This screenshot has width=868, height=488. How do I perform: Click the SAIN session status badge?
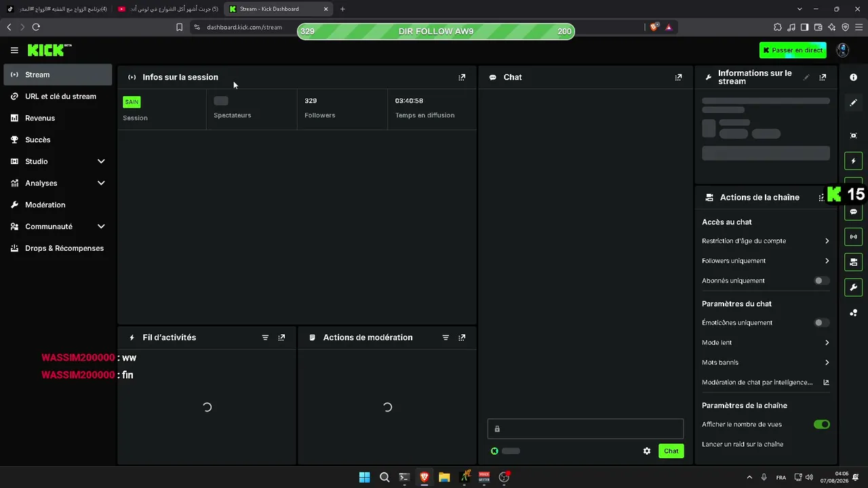[132, 102]
